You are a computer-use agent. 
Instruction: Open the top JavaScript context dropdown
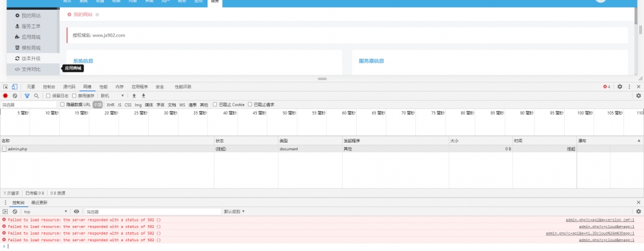46,212
